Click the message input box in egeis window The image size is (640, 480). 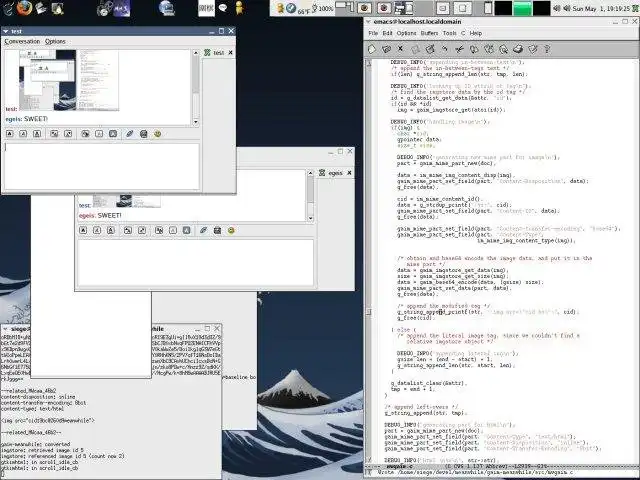pos(196,262)
